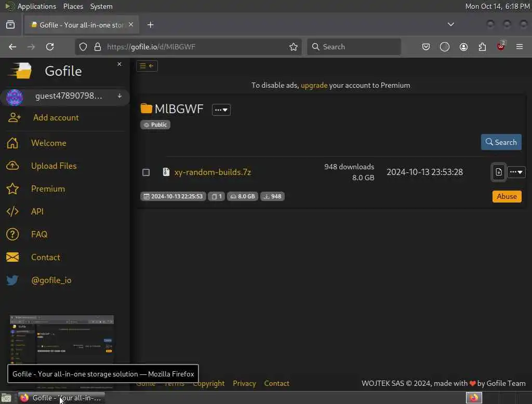Viewport: 532px width, 404px height.
Task: Download xy-random-builds.7z with the file icon button
Action: pos(498,172)
